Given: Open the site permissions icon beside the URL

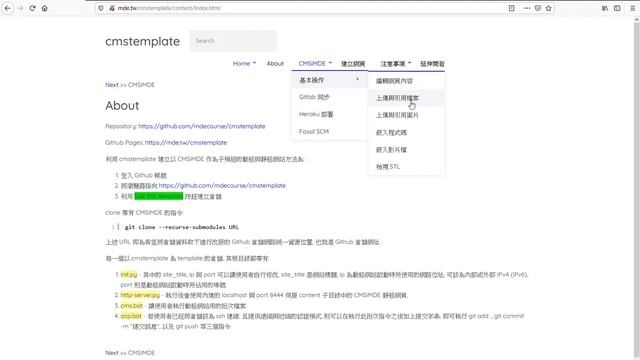Looking at the screenshot, I should 111,8.
